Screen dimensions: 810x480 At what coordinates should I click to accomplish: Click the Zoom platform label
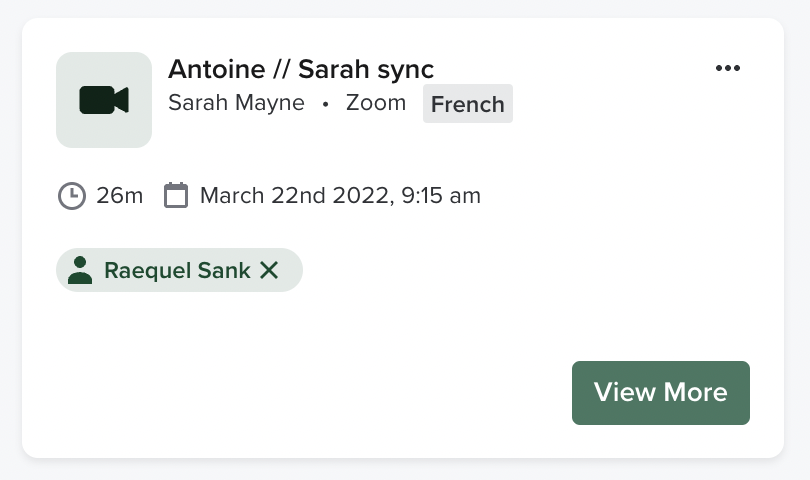pos(376,103)
